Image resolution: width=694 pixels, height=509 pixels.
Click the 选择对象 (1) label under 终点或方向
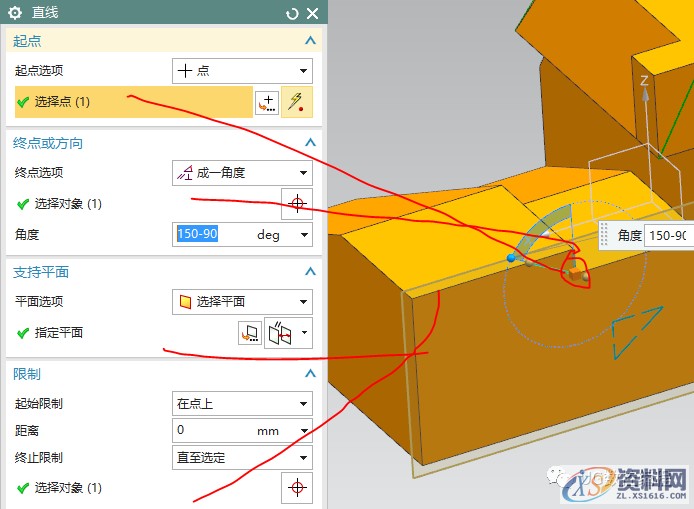pyautogui.click(x=68, y=204)
